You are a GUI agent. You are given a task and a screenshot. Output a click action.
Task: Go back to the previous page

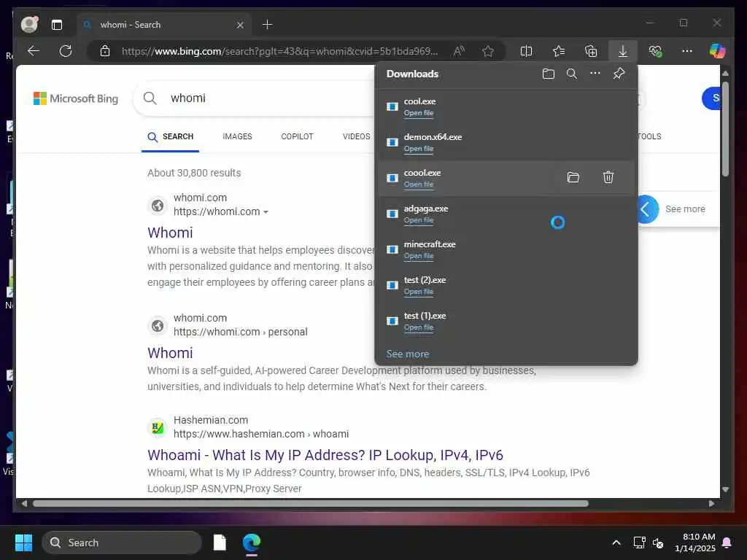pyautogui.click(x=34, y=51)
